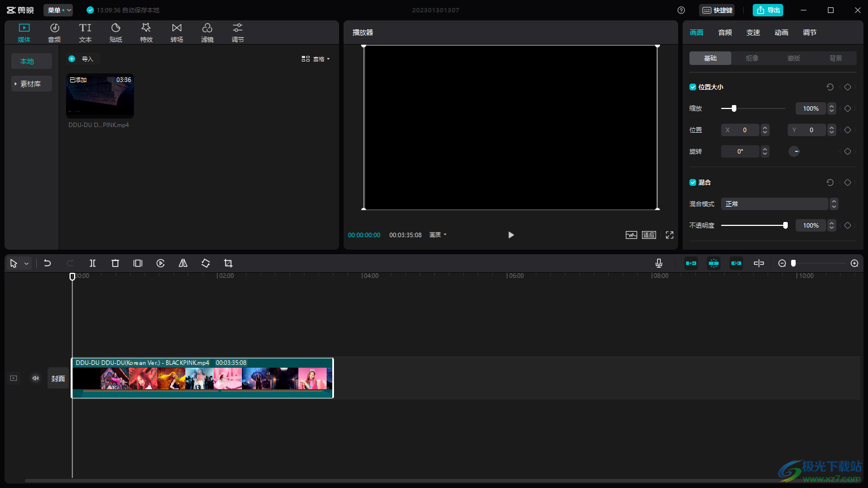Open the 菜单 dropdown menu

point(58,10)
